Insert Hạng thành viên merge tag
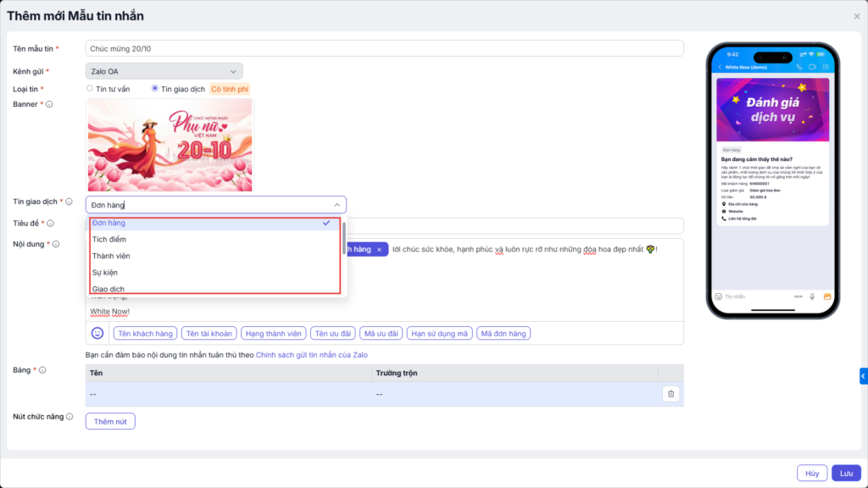The width and height of the screenshot is (868, 488). tap(274, 334)
